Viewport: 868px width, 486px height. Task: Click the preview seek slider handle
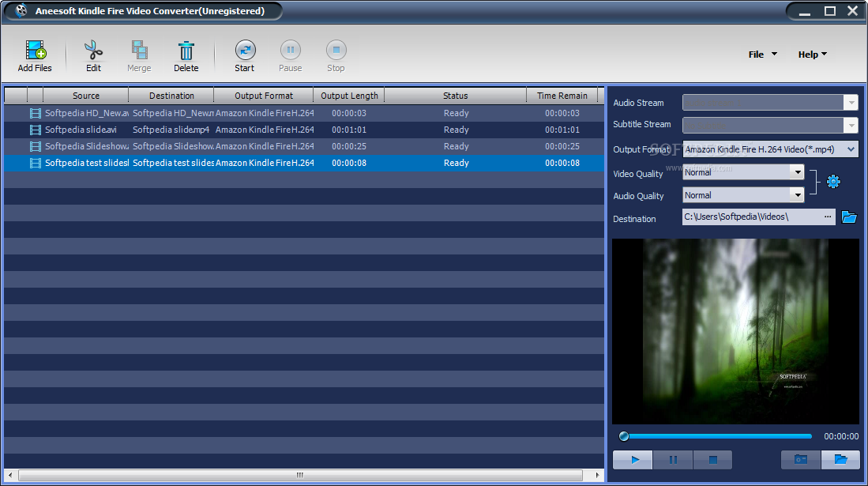(624, 436)
